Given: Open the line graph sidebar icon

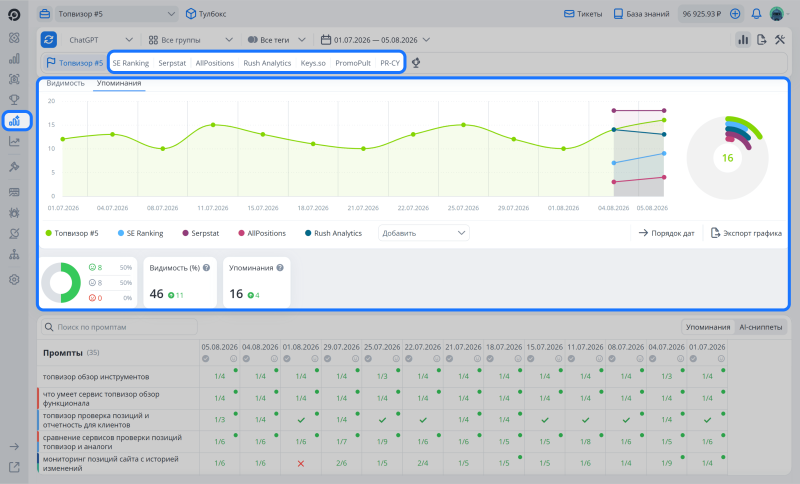Looking at the screenshot, I should tap(14, 142).
